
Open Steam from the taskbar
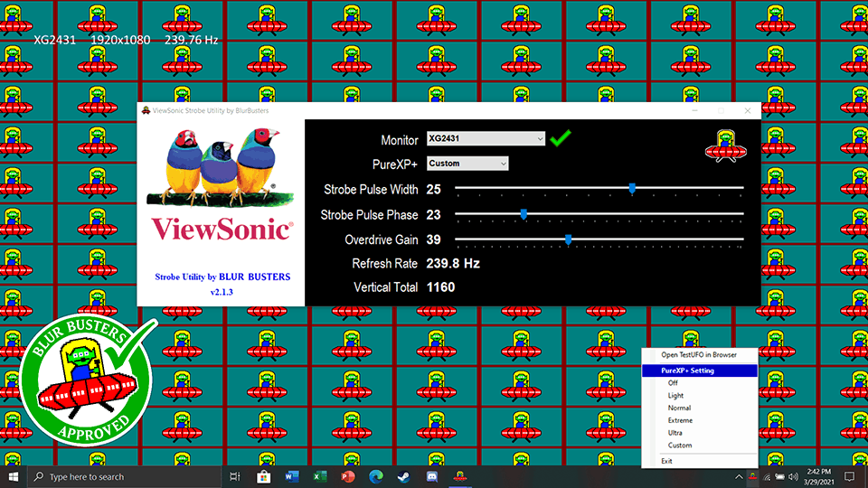(x=404, y=476)
